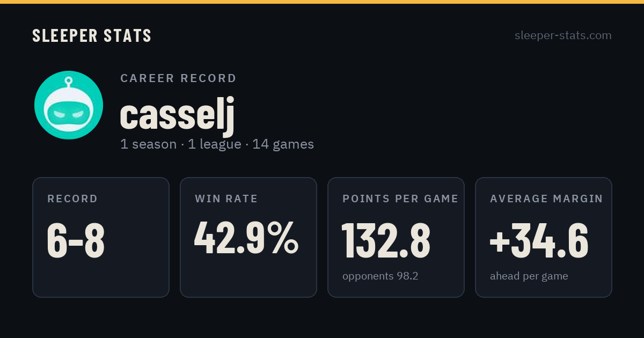Click the season, league, games summary line
Screen dimensions: 644x338
pos(217,144)
